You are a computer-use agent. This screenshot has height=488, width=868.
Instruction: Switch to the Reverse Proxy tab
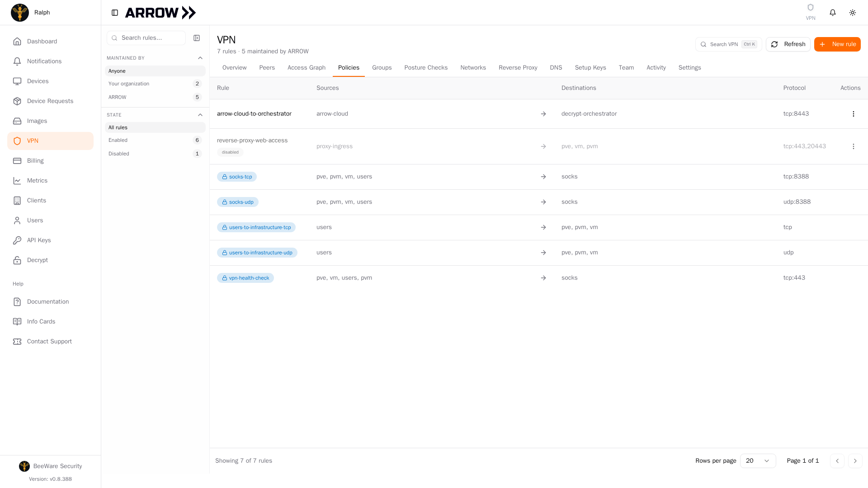click(518, 68)
